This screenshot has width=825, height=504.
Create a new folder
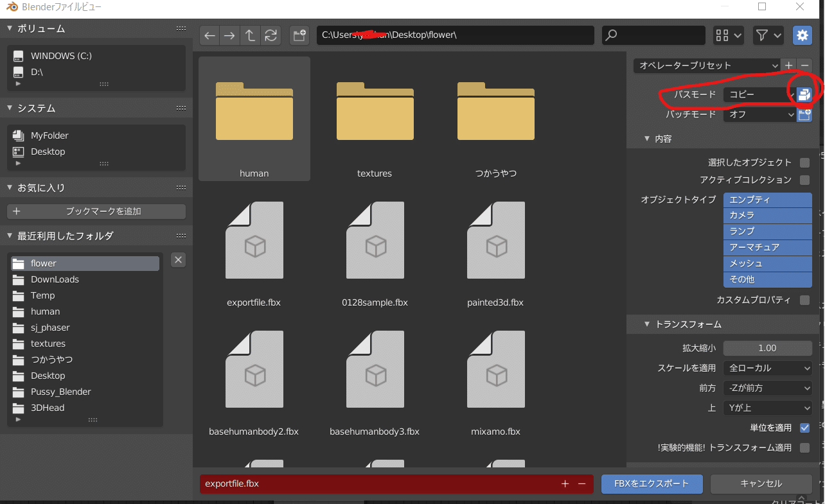coord(299,36)
